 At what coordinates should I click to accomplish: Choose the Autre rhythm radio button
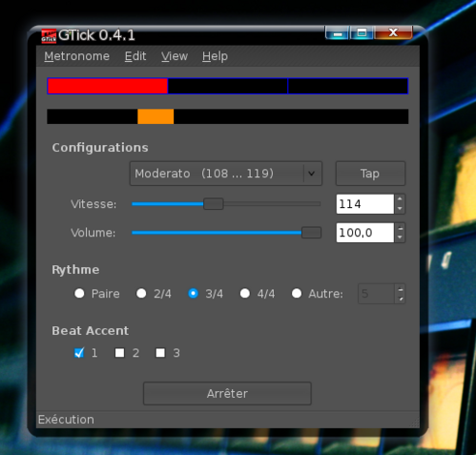(297, 294)
